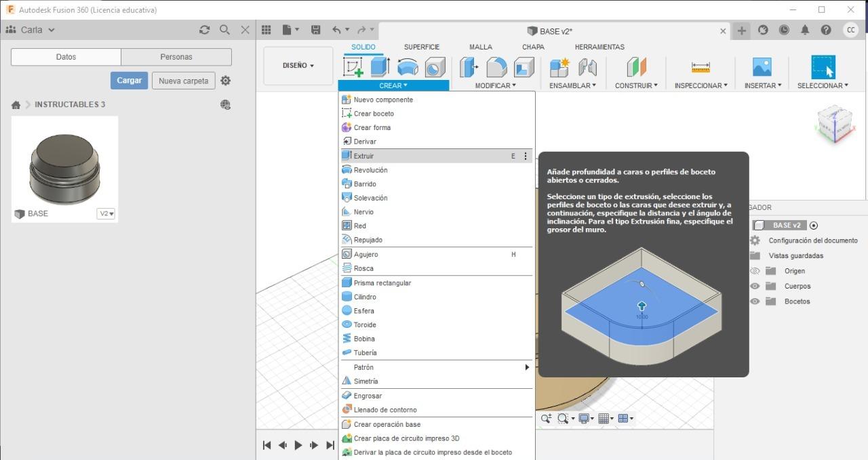
Task: Click the Crear boceto toolbar icon
Action: 353,67
